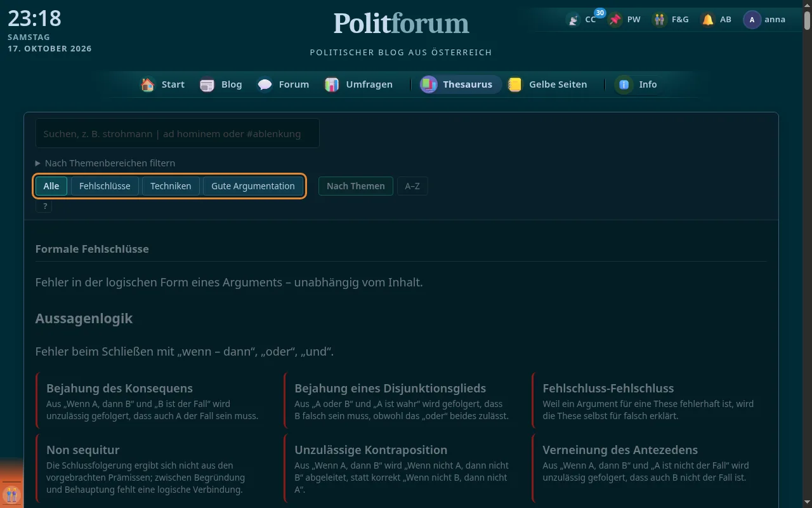The width and height of the screenshot is (812, 508).
Task: Switch sorting to Nach Themen
Action: [x=356, y=186]
